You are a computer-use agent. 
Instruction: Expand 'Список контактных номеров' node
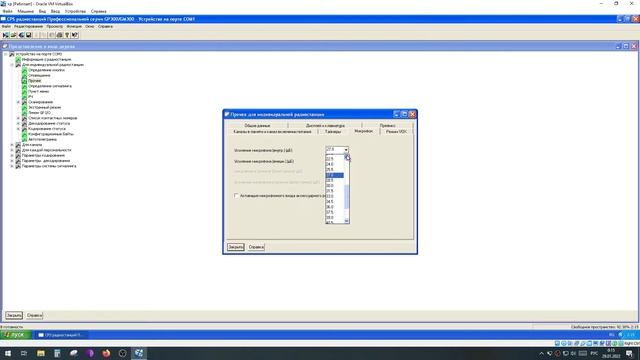(18, 118)
